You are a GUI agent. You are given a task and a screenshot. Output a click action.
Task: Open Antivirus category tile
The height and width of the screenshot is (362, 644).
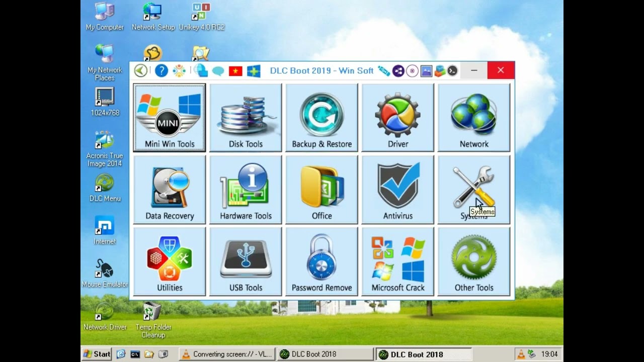click(397, 190)
